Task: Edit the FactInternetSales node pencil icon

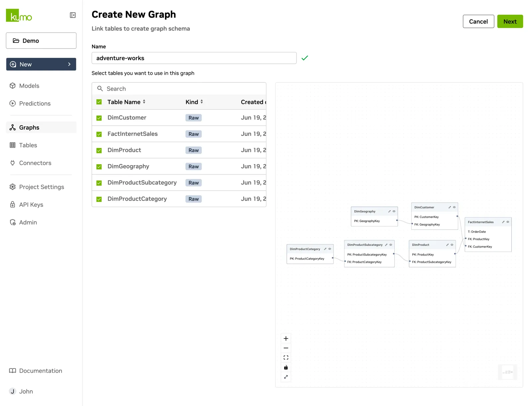Action: pos(503,222)
